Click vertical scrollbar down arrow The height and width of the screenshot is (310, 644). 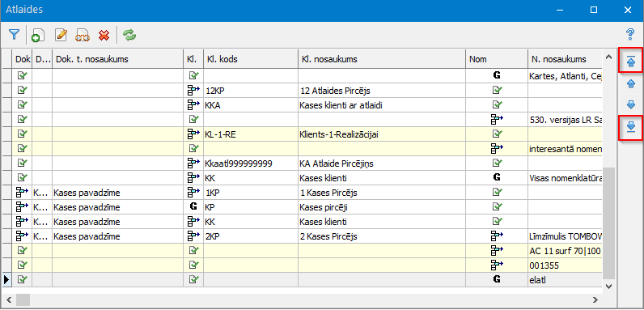[608, 286]
